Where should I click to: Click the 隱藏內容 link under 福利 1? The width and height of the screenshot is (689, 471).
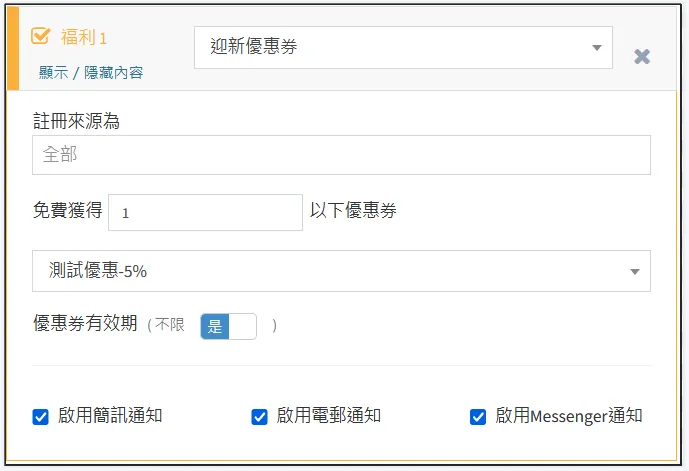(112, 73)
